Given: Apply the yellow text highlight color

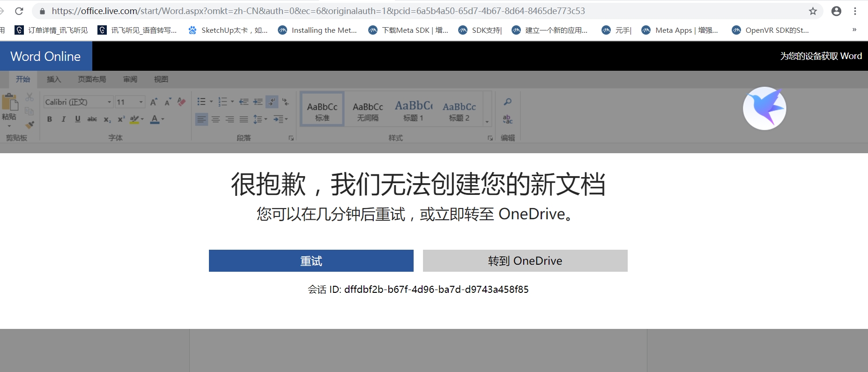Looking at the screenshot, I should [x=134, y=119].
